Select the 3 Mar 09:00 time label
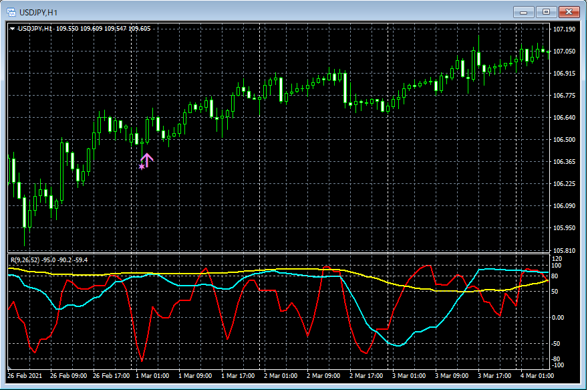Viewport: 588px width, 390px height. click(452, 375)
